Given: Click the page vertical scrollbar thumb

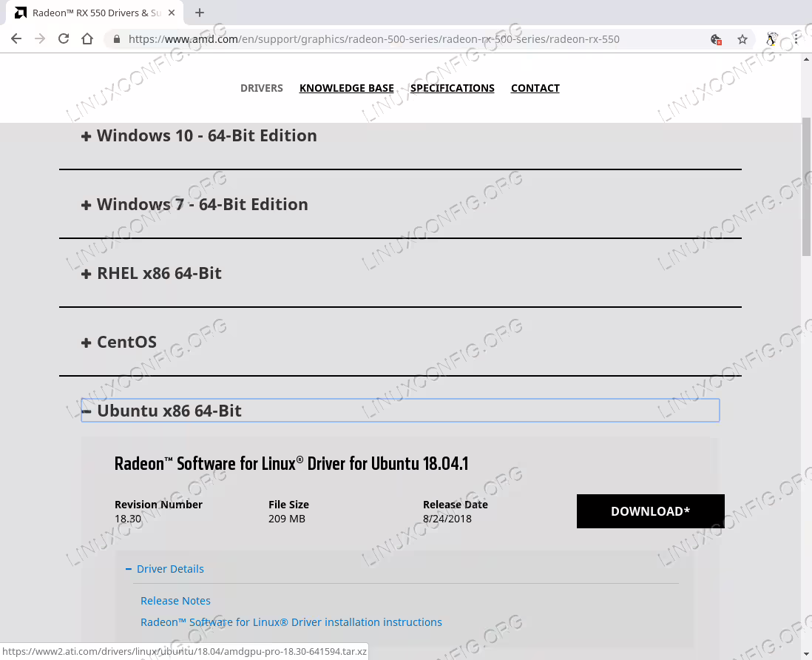Looking at the screenshot, I should (x=806, y=186).
